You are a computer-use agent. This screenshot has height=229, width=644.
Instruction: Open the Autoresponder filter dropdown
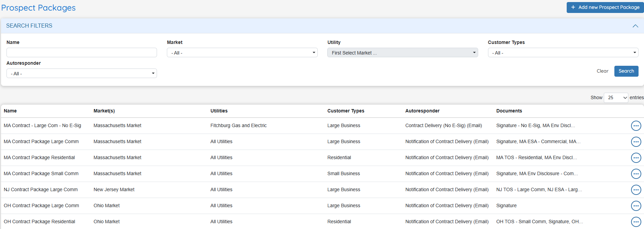[82, 73]
